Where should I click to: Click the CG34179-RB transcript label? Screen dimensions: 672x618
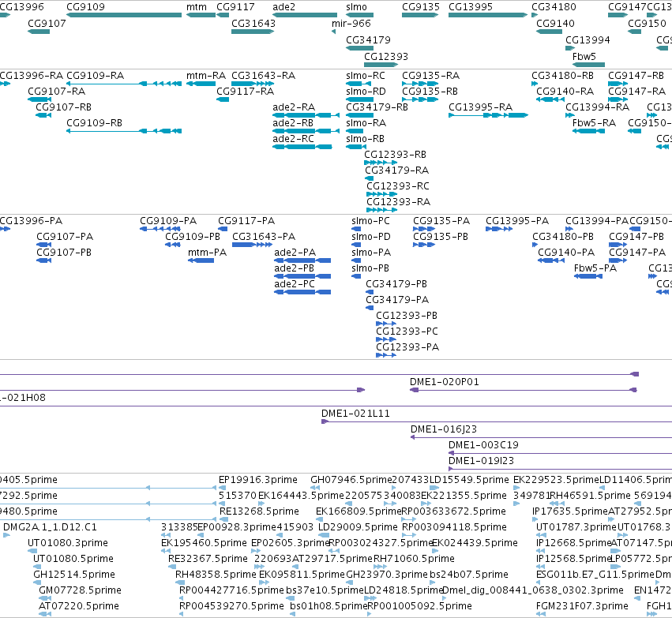pos(377,107)
